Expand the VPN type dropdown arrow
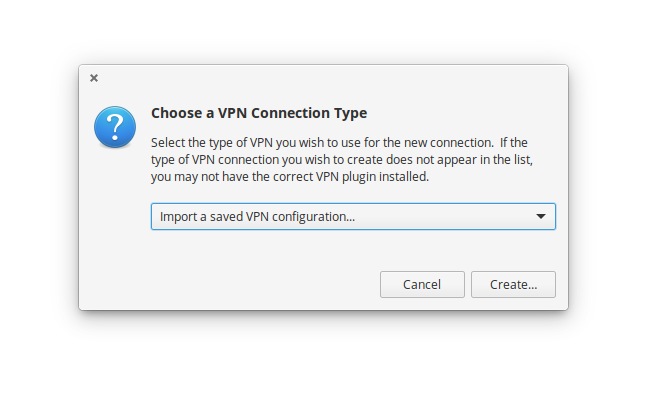647x403 pixels. click(541, 216)
